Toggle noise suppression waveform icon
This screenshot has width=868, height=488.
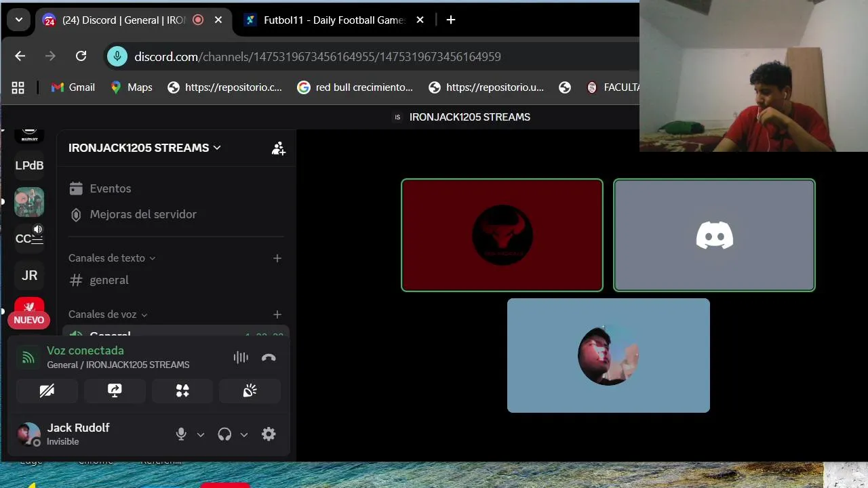(241, 357)
